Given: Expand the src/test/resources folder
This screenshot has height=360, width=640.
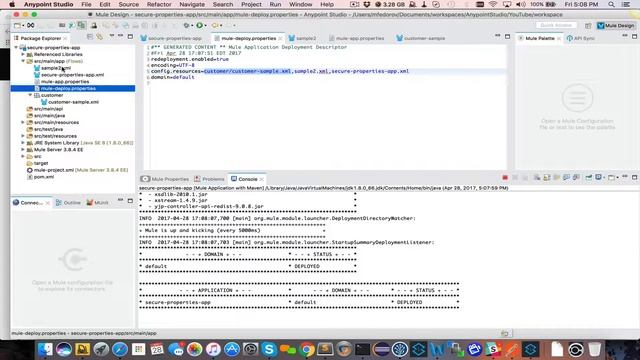Looking at the screenshot, I should [x=23, y=136].
